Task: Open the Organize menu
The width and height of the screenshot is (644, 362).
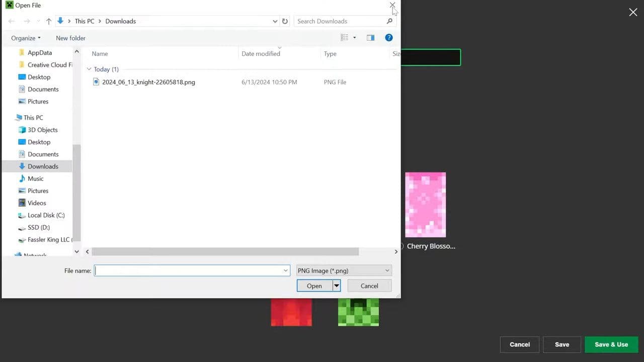Action: (x=26, y=38)
